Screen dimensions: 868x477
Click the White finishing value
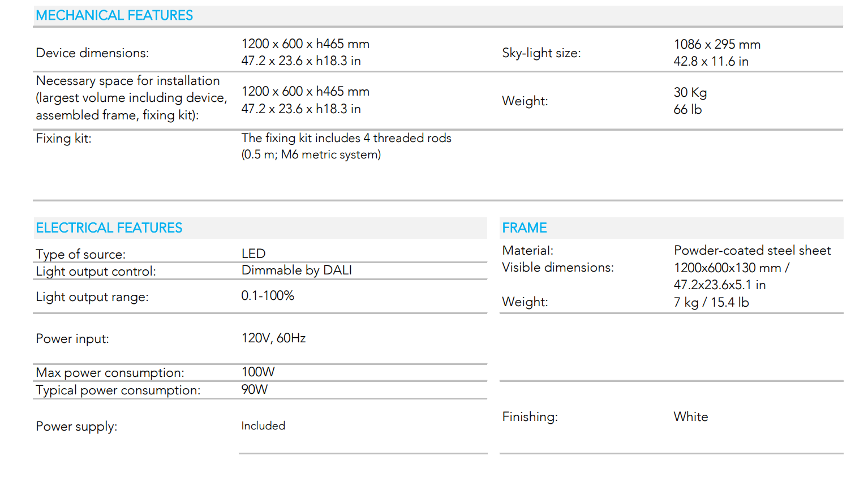pos(691,416)
